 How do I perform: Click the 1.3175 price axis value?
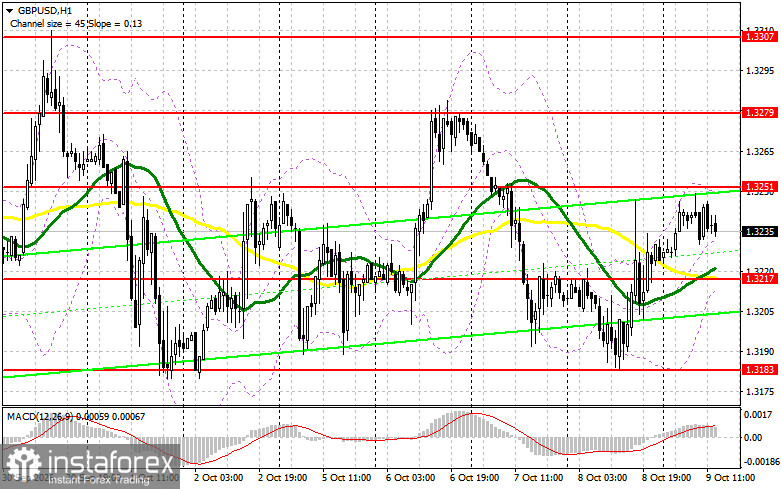point(760,391)
